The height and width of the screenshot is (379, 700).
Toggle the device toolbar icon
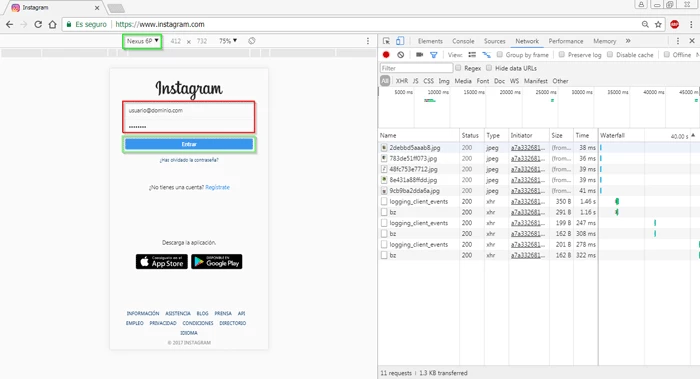coord(400,41)
